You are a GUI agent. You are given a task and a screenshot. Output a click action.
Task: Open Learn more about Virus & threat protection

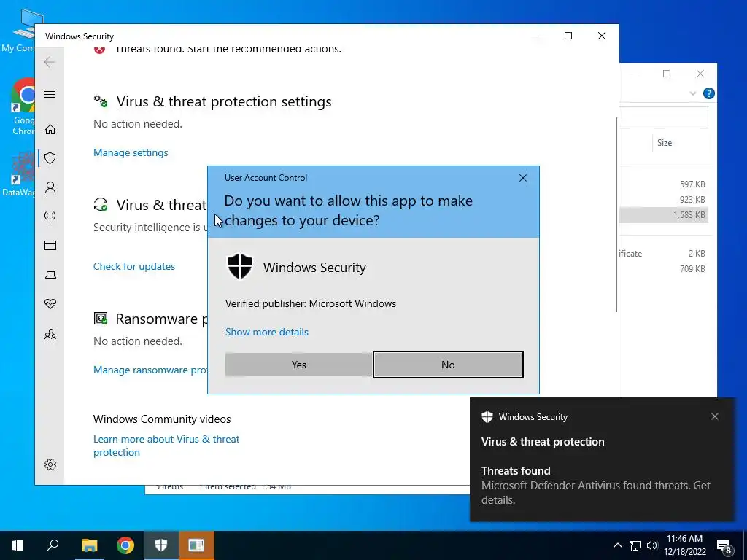coord(166,446)
